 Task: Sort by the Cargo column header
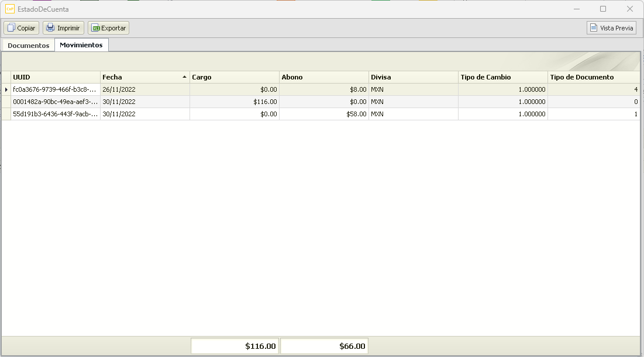point(234,77)
